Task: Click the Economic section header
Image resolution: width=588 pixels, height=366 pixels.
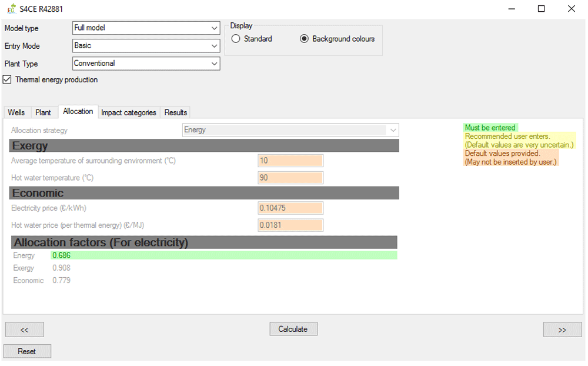Action: 204,193
